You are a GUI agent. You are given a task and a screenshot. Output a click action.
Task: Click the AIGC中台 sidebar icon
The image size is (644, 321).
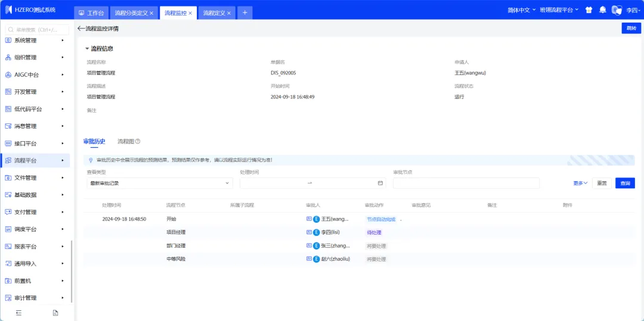8,74
